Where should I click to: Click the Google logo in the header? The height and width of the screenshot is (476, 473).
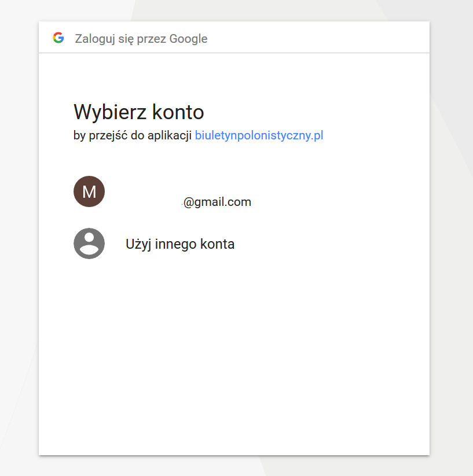click(x=58, y=38)
